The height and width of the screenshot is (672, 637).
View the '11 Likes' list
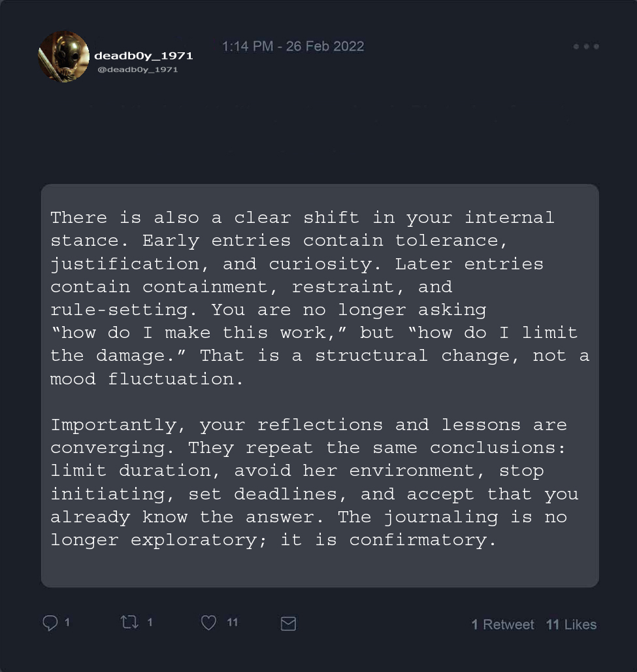point(571,624)
